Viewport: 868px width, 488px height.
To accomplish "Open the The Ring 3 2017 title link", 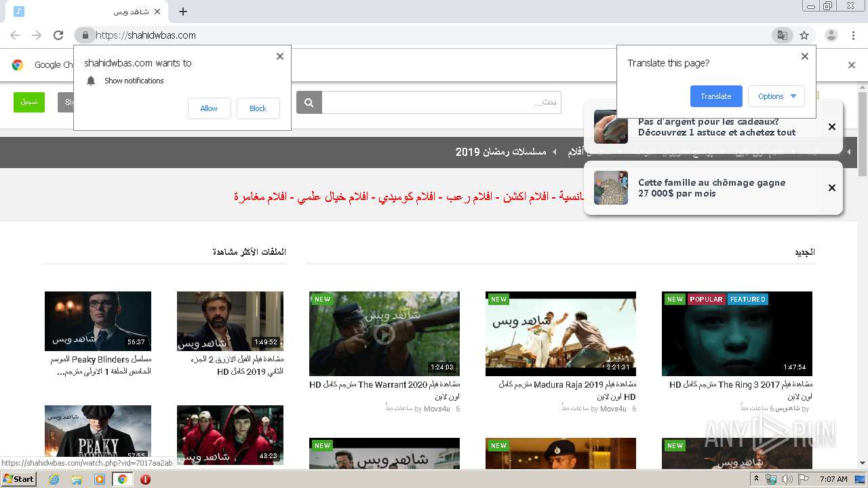I will pos(741,390).
